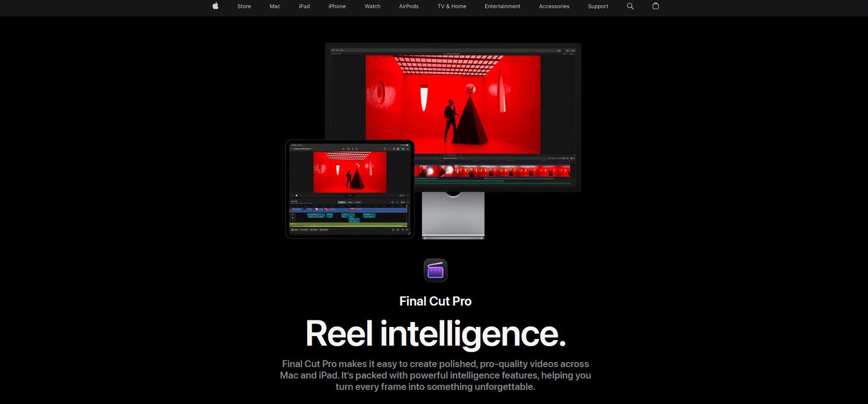This screenshot has width=868, height=404.
Task: Click the 'Final Cut Pro' title text
Action: coord(436,301)
